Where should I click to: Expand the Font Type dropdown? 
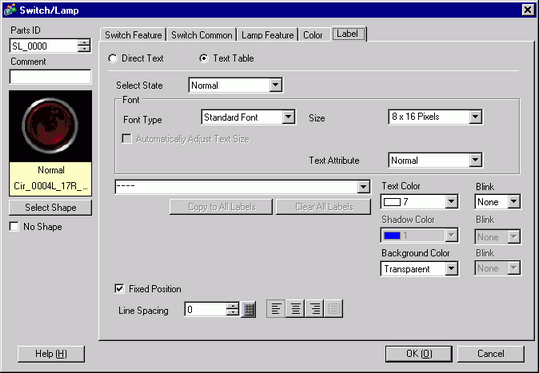[248, 117]
